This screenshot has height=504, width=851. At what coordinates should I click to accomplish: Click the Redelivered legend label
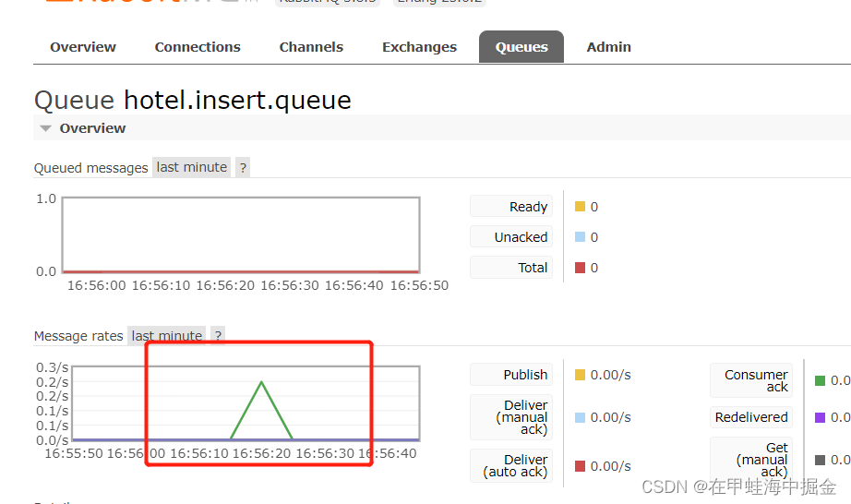point(751,417)
